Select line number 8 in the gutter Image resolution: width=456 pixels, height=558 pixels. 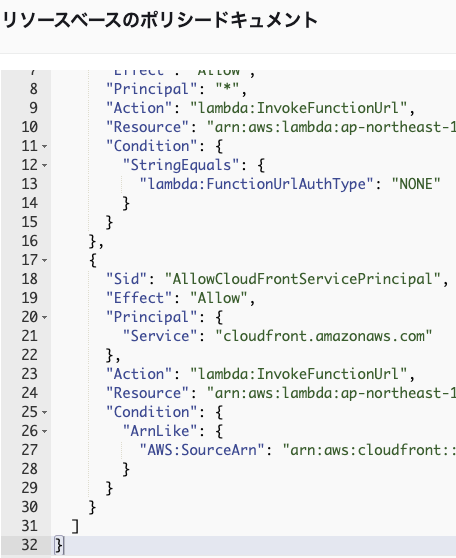pyautogui.click(x=33, y=89)
